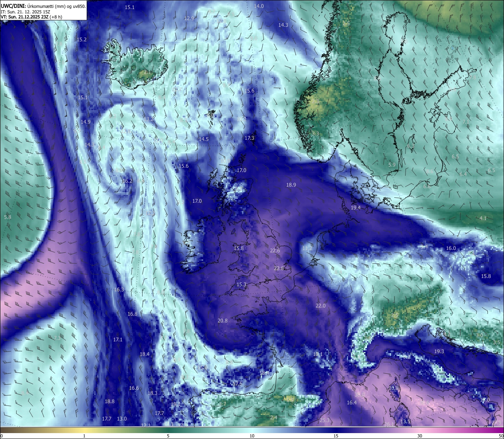Pick the 12.9 value north of Iceland
This screenshot has width=504, height=439.
point(189,18)
